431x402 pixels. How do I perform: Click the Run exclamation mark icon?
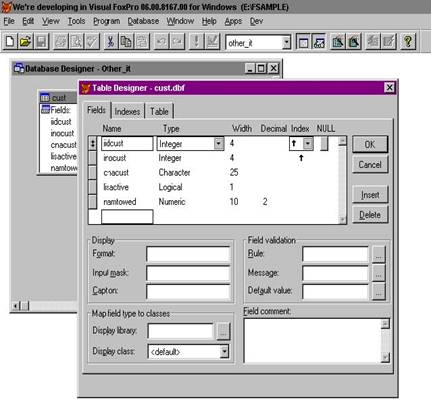point(196,42)
